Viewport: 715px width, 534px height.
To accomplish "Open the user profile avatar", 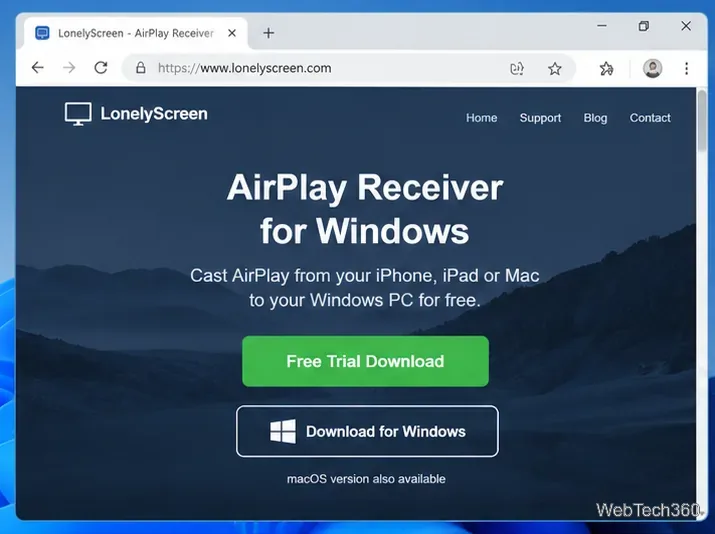I will 653,68.
